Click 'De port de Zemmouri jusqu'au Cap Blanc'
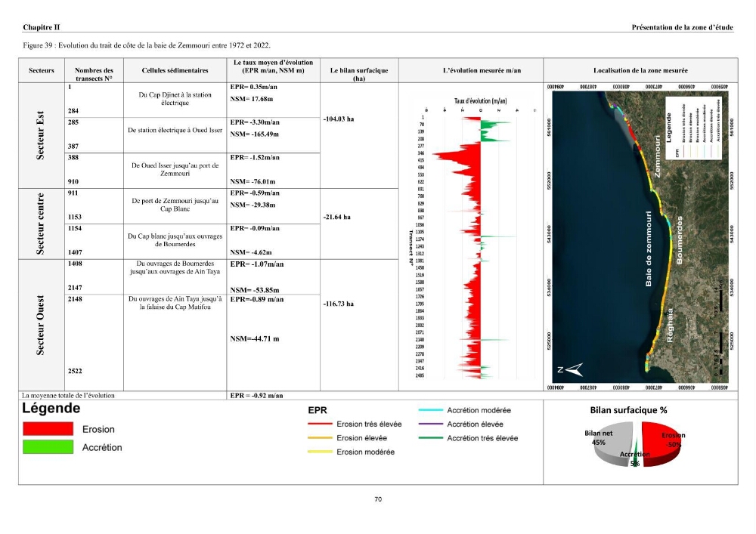Screen dimensions: 756x534 (175, 205)
